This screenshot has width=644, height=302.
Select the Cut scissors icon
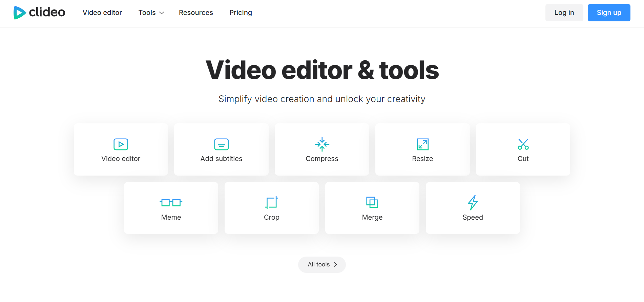coord(523,144)
